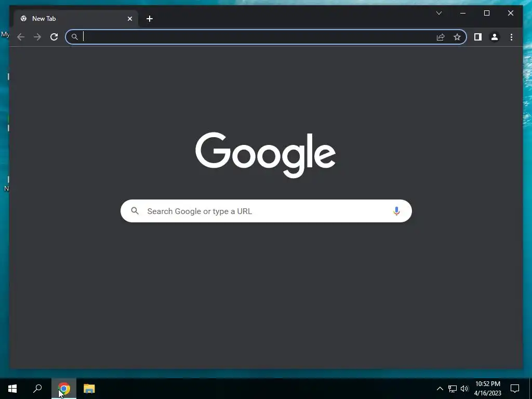Image resolution: width=532 pixels, height=399 pixels.
Task: Maximize the Chrome window
Action: click(486, 13)
